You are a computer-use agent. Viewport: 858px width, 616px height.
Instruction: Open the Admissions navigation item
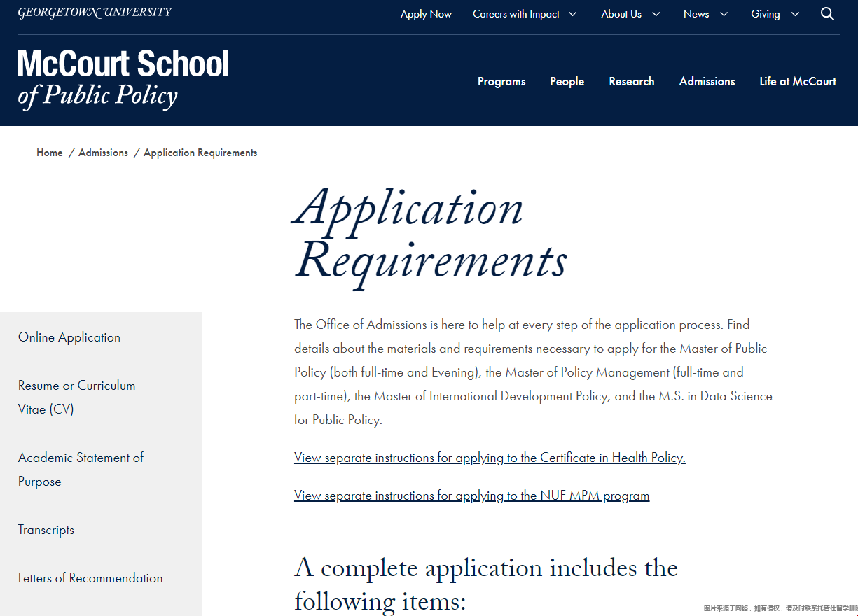[x=707, y=81]
